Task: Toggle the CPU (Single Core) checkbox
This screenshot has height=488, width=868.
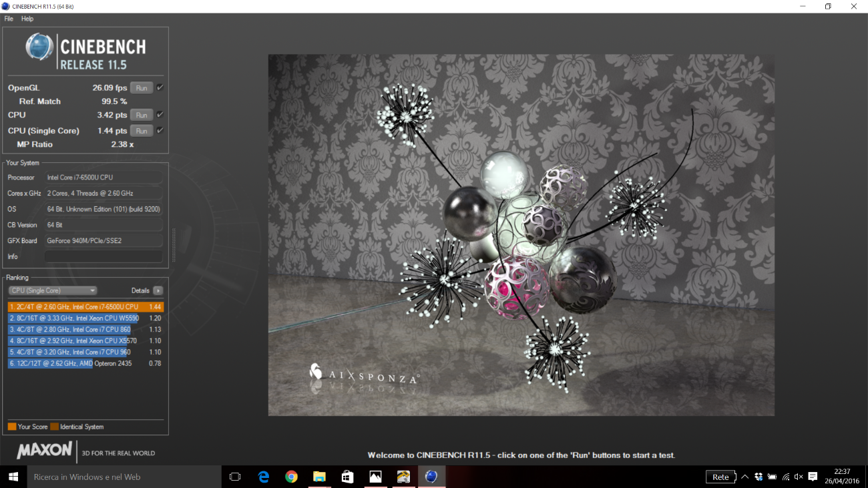Action: (x=160, y=130)
